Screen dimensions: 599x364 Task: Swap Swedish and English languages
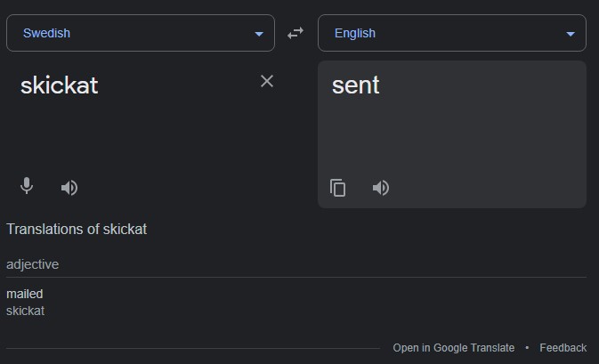295,33
